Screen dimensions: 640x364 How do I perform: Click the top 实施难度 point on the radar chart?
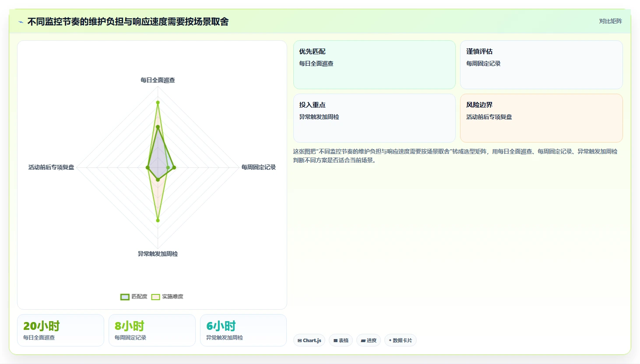(x=158, y=102)
